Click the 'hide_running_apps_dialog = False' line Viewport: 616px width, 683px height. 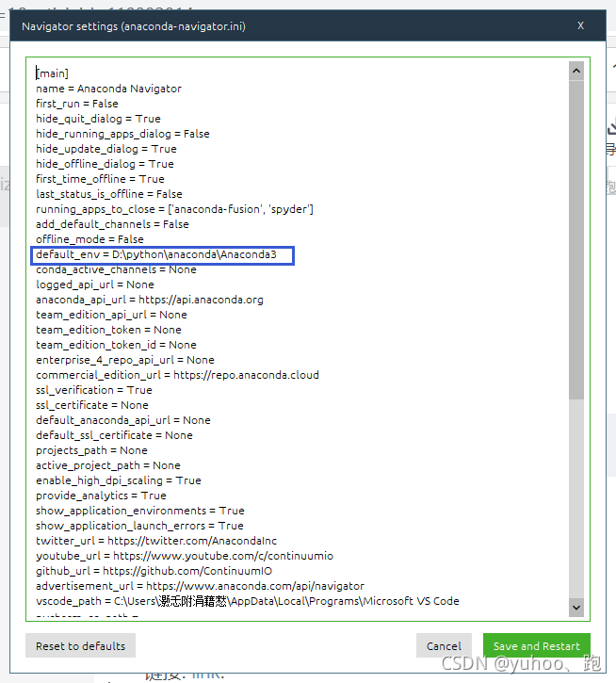tap(122, 134)
